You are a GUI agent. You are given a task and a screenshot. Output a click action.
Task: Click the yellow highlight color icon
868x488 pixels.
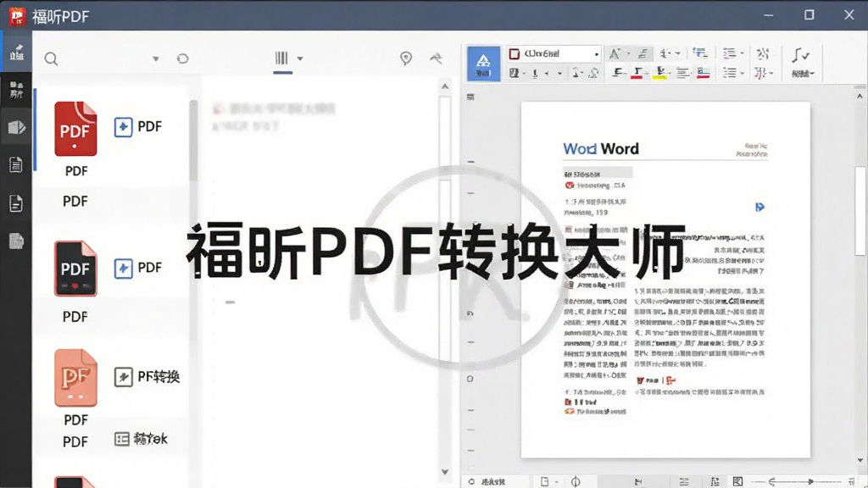pos(659,73)
